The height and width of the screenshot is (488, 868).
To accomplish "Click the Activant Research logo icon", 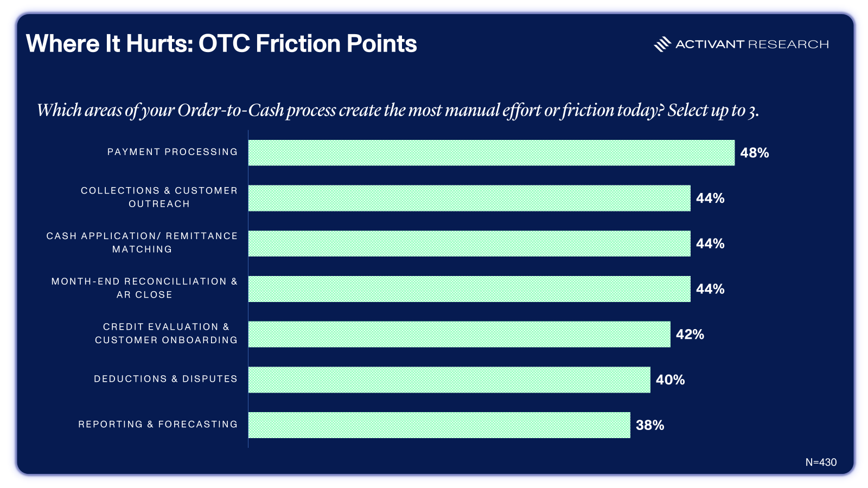I will pyautogui.click(x=662, y=44).
